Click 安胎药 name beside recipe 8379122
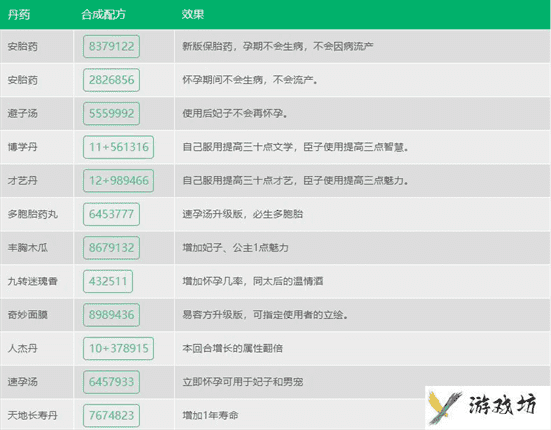 coord(22,46)
